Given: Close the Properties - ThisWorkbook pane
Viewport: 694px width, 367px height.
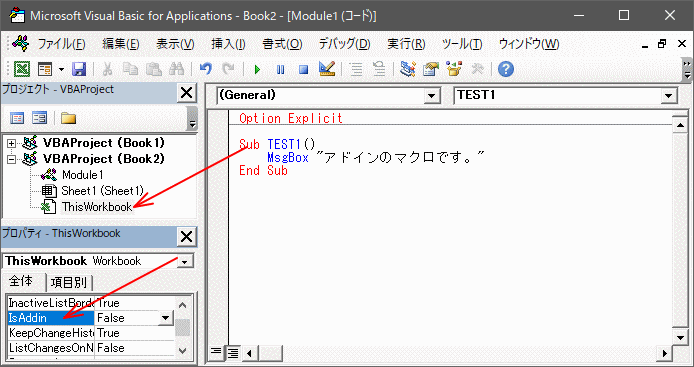Looking at the screenshot, I should point(186,237).
